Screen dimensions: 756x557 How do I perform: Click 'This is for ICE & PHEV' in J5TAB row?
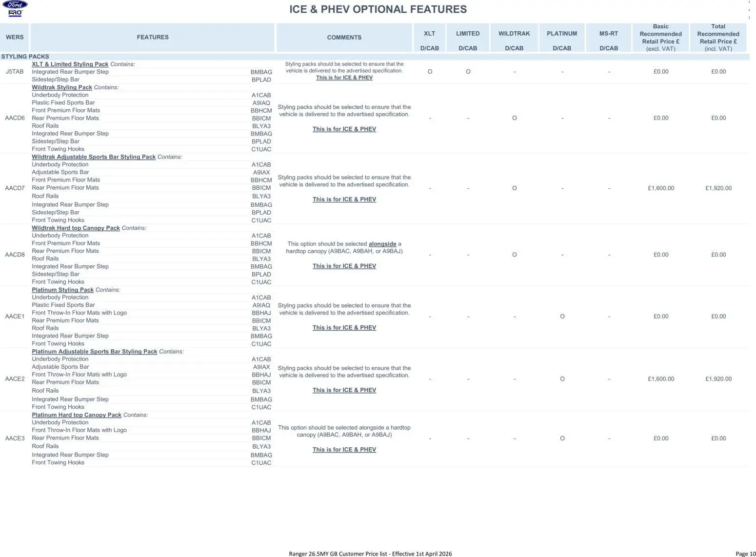click(x=344, y=78)
